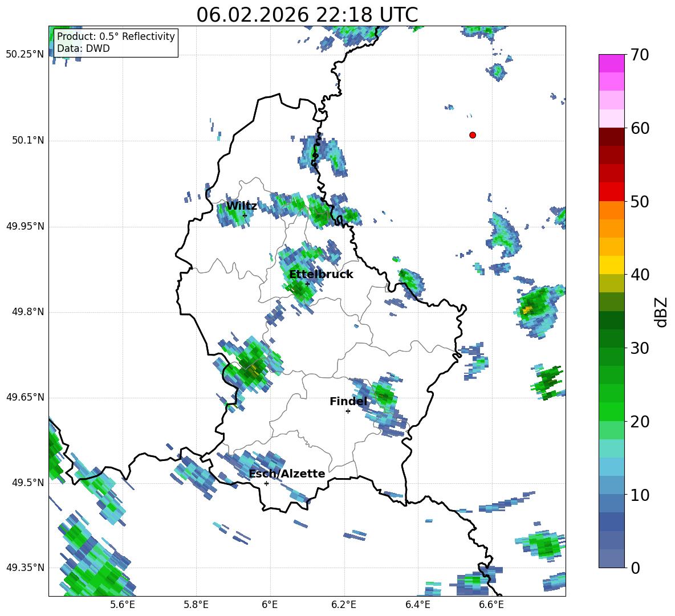
Task: Click the dark red colorbar segment below 60
Action: 611,137
